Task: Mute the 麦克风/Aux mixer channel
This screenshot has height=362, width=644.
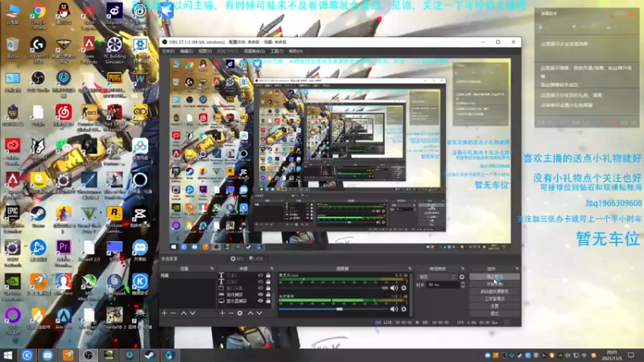Action: tap(394, 288)
